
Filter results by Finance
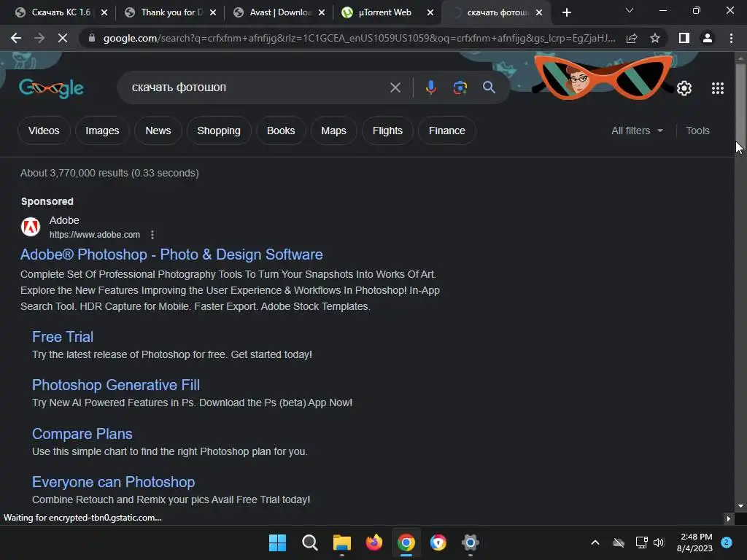[447, 131]
